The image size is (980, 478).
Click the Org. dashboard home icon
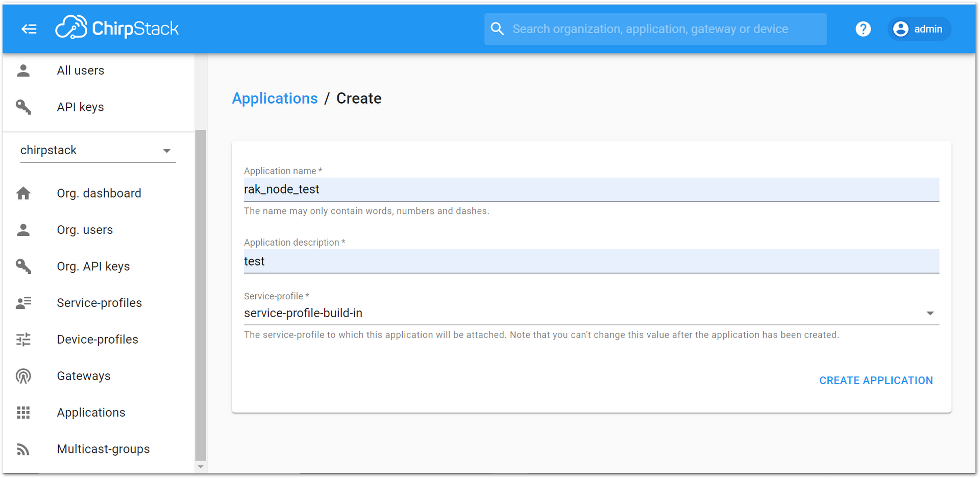coord(23,194)
